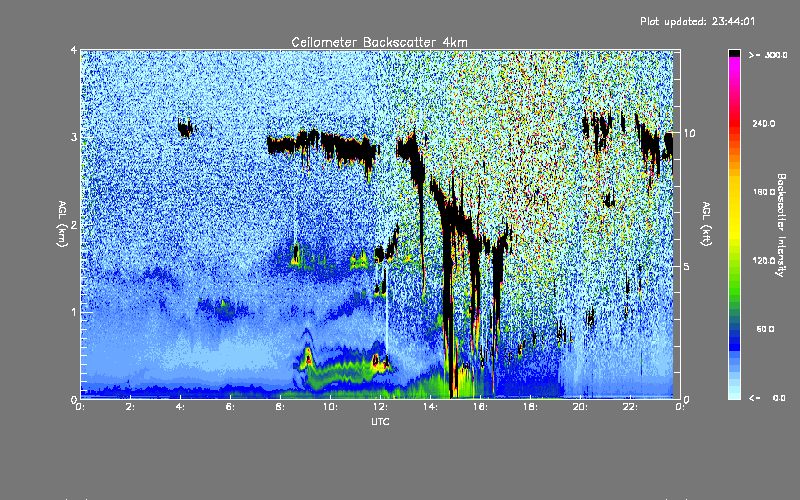Click the "Plot updated: 23:44:01" timestamp
The height and width of the screenshot is (500, 800).
point(697,21)
